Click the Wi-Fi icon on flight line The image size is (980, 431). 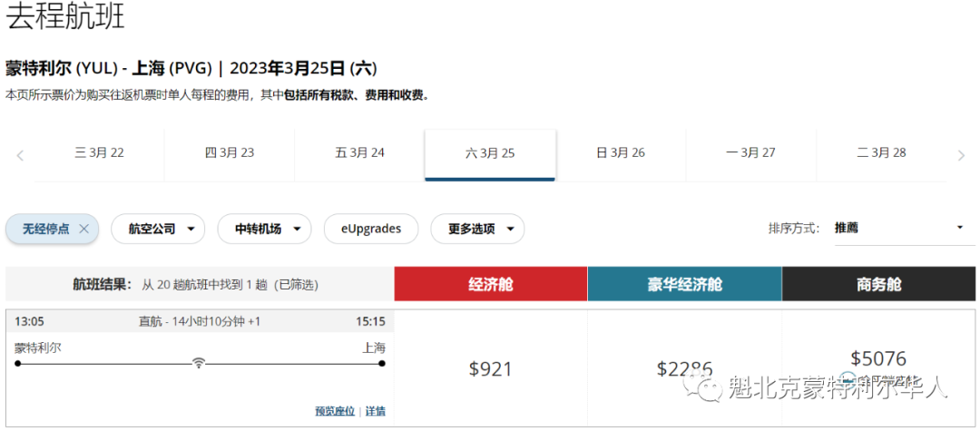[198, 362]
